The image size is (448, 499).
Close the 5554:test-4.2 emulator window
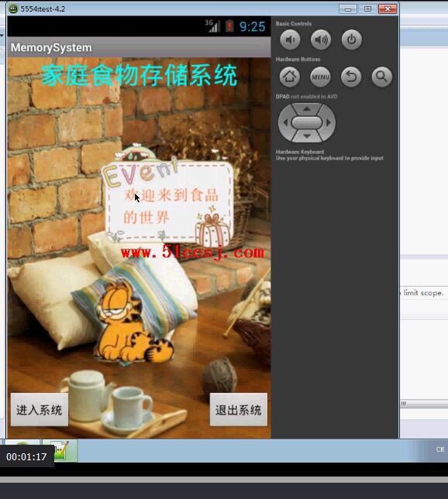(x=388, y=9)
